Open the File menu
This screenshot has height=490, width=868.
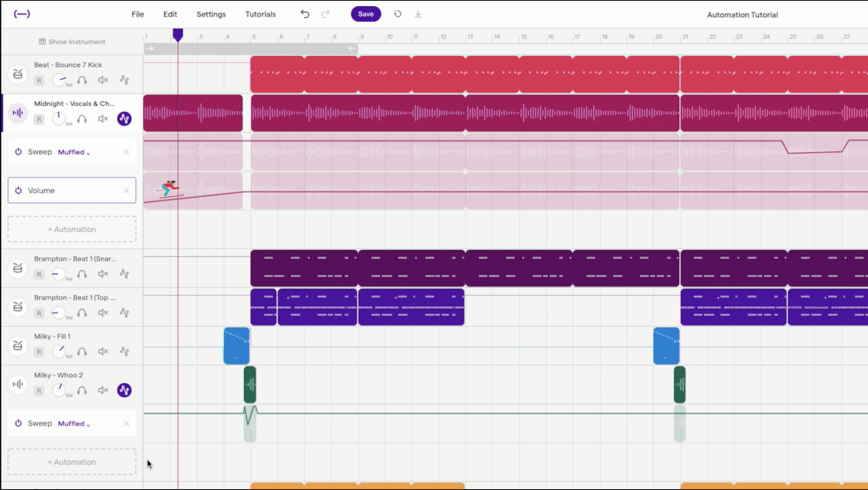(x=137, y=14)
